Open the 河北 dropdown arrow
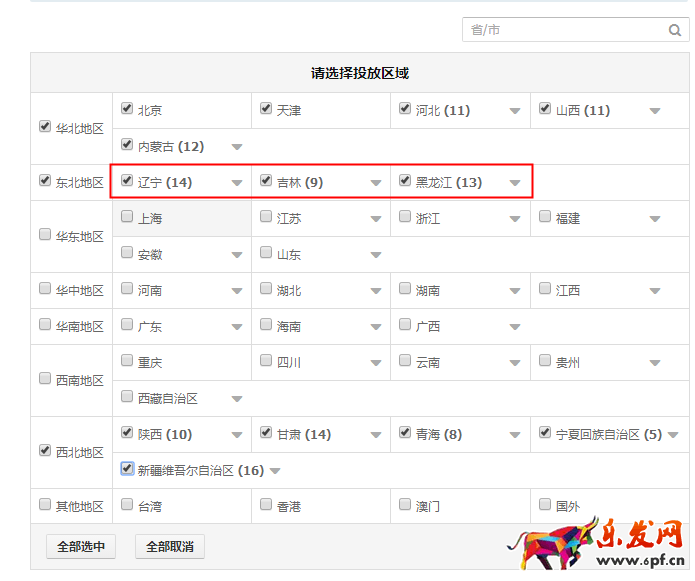The image size is (695, 581). [515, 111]
